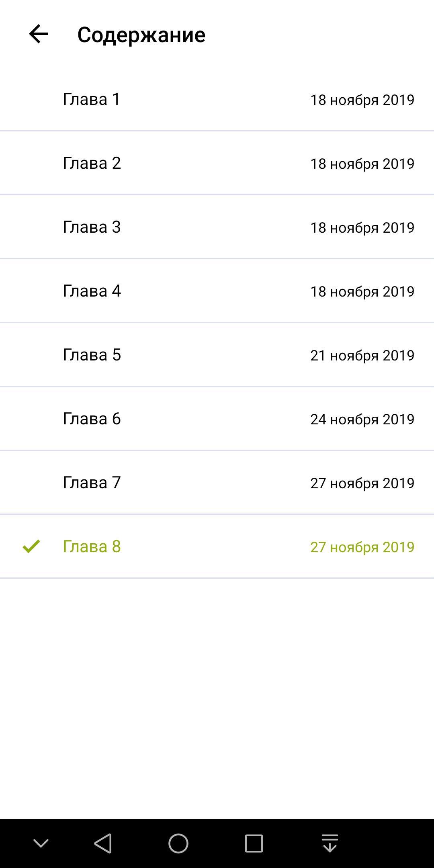Image resolution: width=434 pixels, height=868 pixels.
Task: Open the currently selected Глава 8
Action: pos(92,547)
